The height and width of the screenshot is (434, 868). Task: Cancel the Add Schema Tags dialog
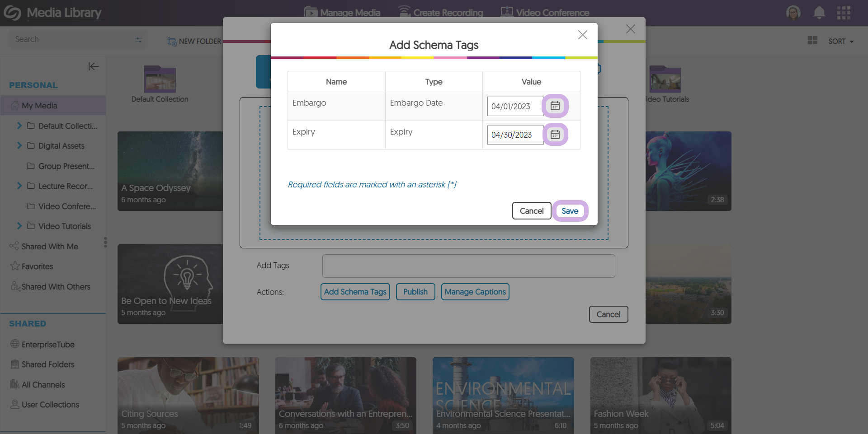(x=531, y=211)
